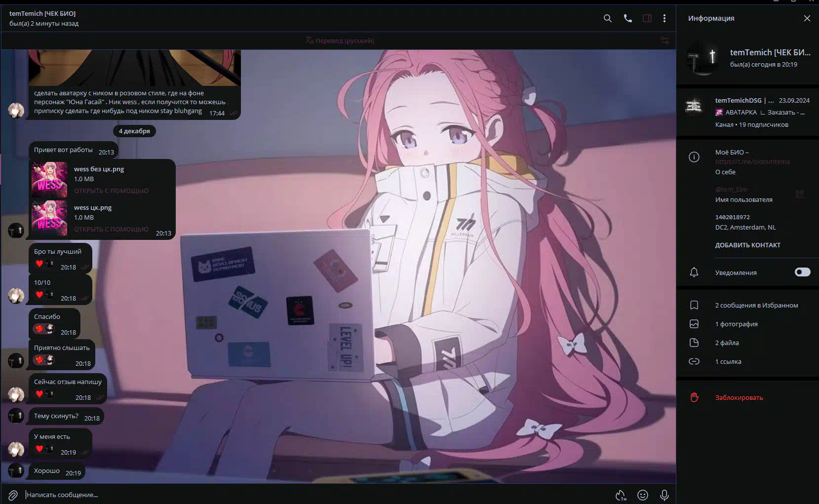Open the bio link t.me/biotemtema
The height and width of the screenshot is (504, 819).
click(x=752, y=161)
